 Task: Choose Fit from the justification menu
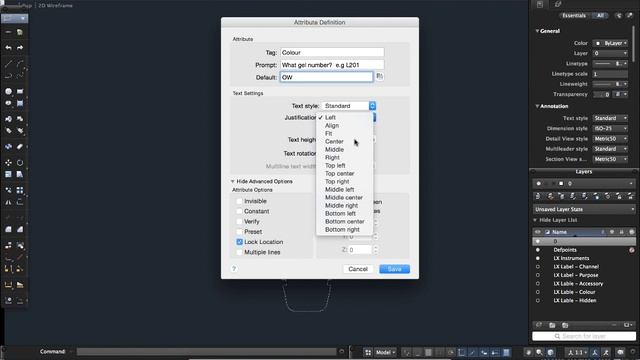pos(329,133)
